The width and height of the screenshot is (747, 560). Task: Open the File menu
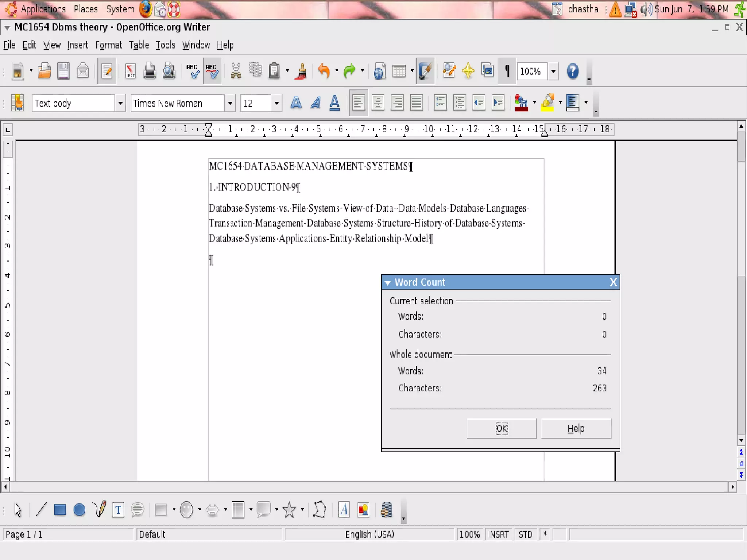point(9,45)
